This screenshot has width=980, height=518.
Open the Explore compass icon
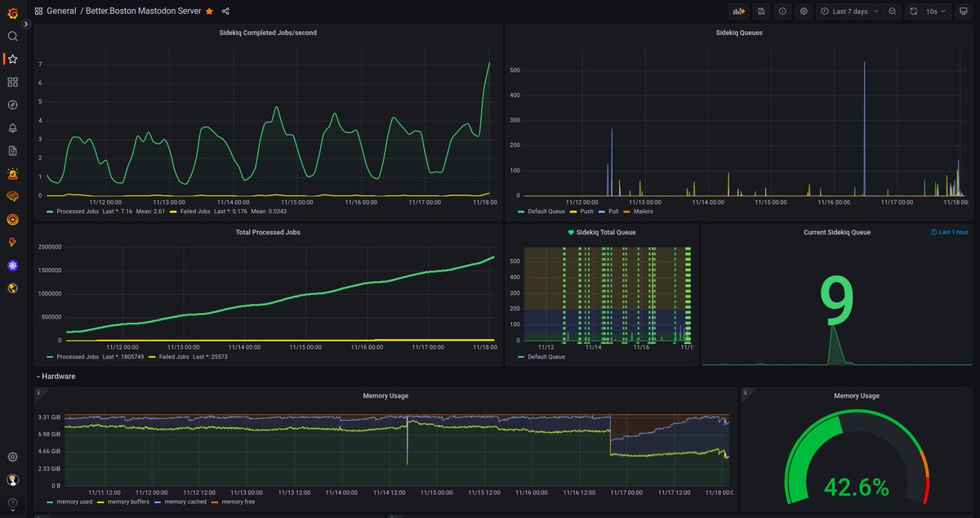(12, 105)
